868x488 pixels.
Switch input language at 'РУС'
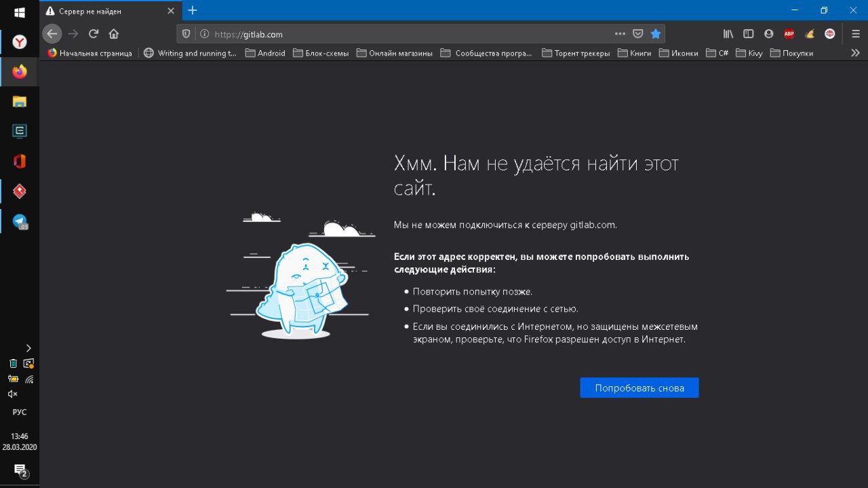point(20,413)
